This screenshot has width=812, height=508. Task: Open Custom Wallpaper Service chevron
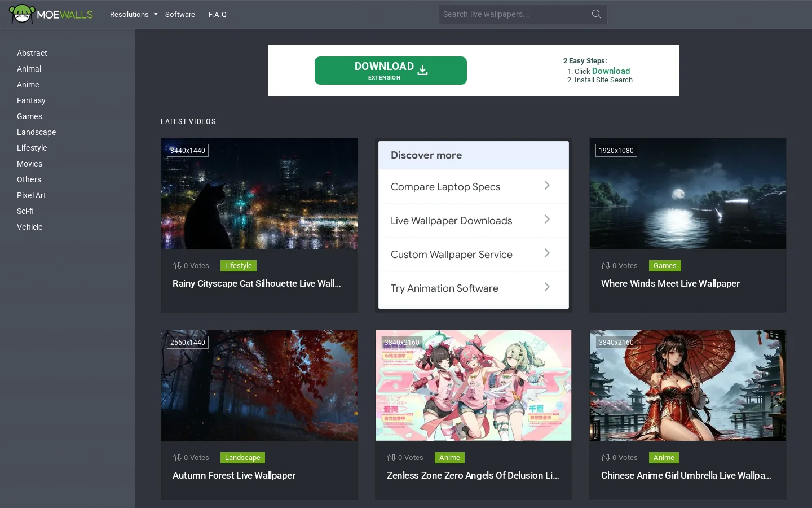[x=546, y=253]
